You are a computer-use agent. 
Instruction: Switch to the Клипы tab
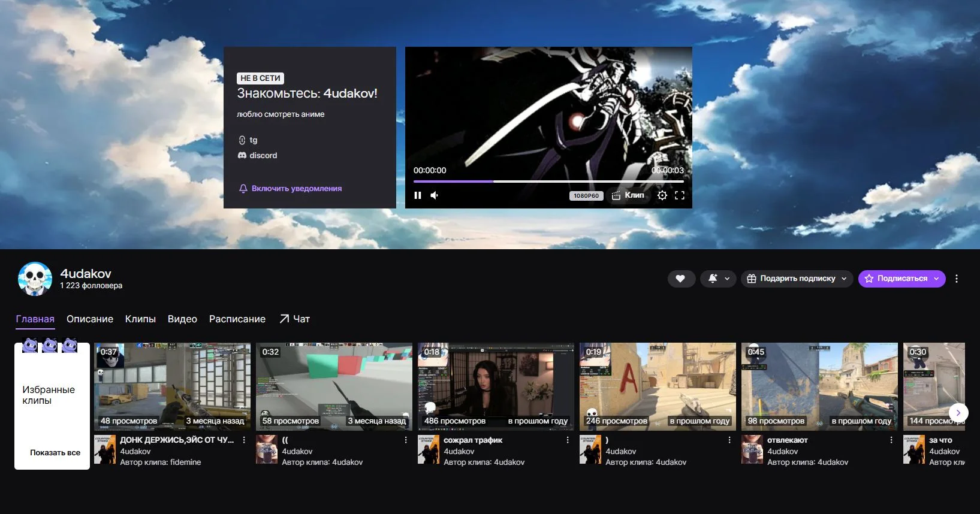[140, 319]
